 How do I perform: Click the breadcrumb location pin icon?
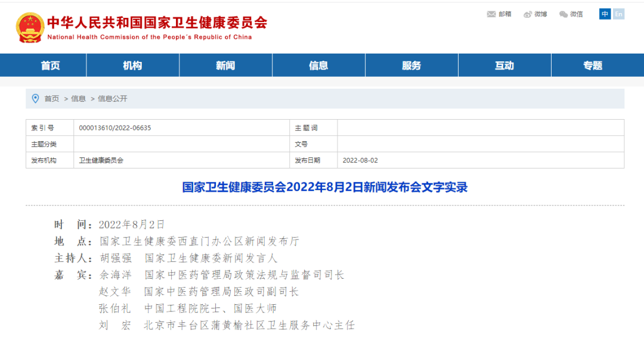[x=35, y=98]
